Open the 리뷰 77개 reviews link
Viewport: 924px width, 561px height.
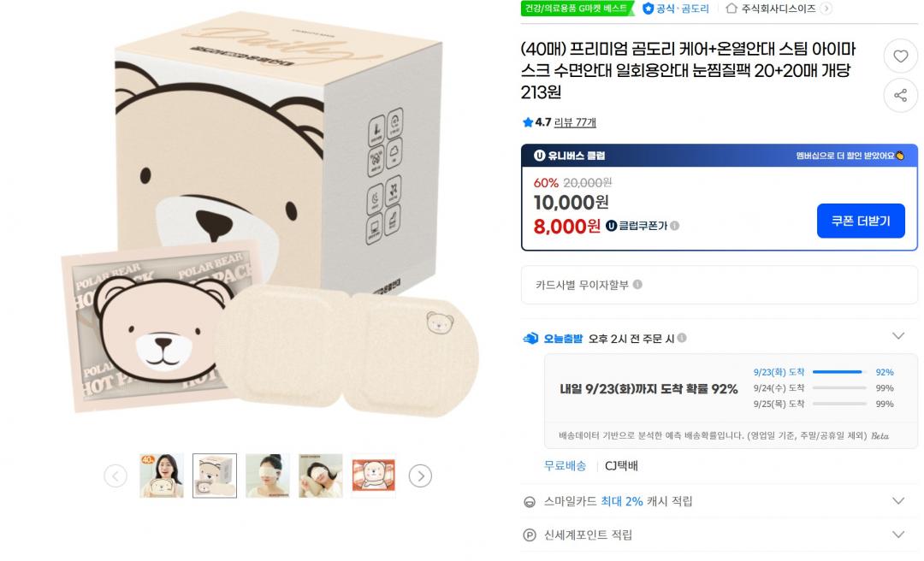click(x=575, y=122)
